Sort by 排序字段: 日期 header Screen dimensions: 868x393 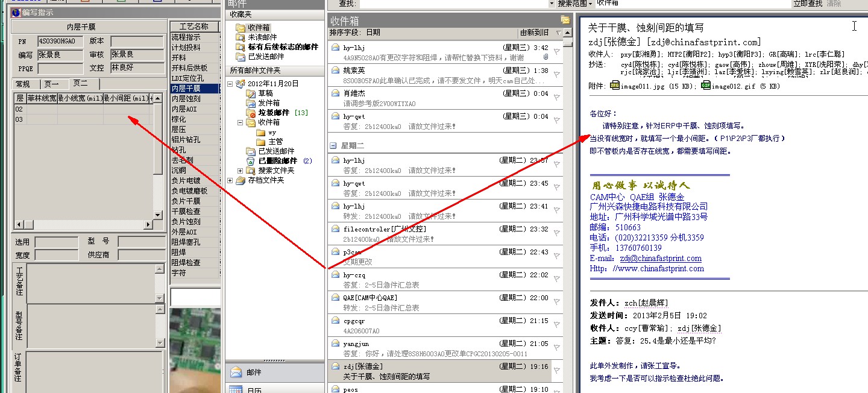355,33
